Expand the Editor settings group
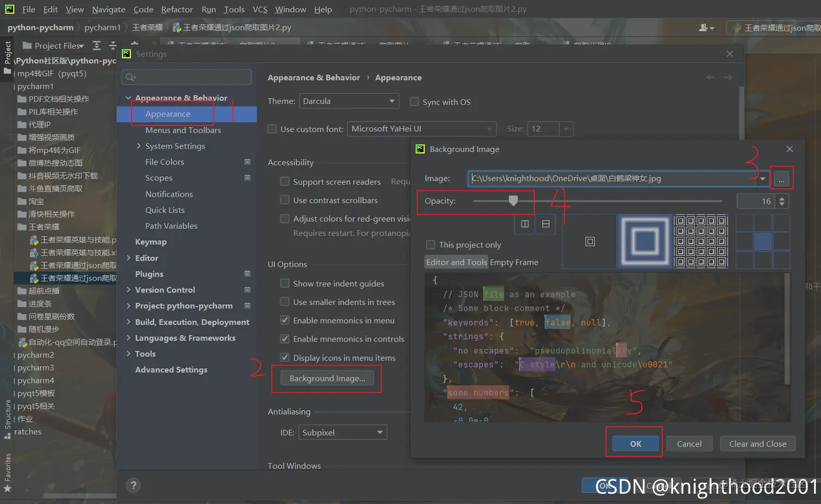Image resolution: width=821 pixels, height=504 pixels. (x=129, y=258)
